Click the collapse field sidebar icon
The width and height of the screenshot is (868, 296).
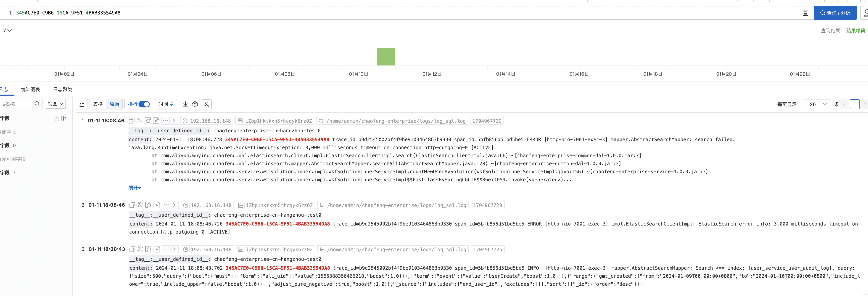pyautogui.click(x=82, y=104)
